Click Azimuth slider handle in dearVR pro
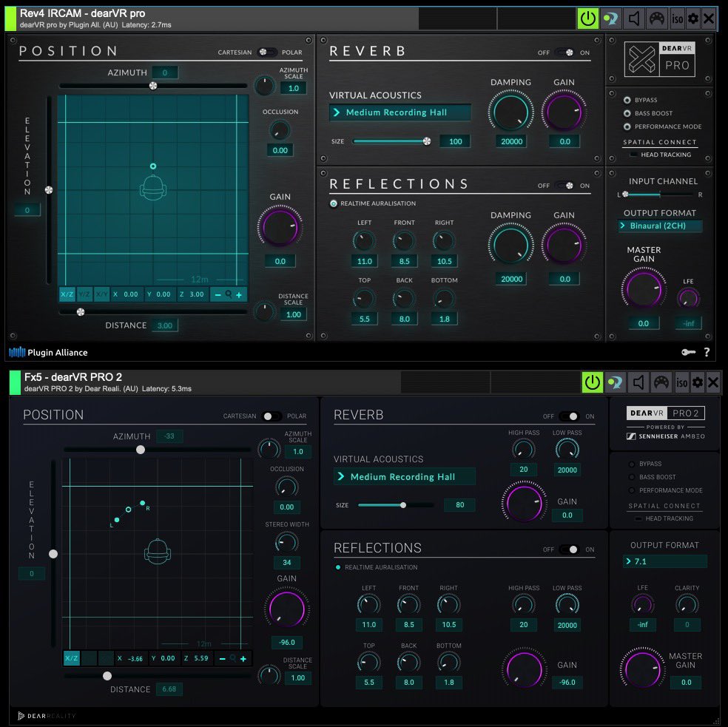The height and width of the screenshot is (727, 728). click(x=152, y=86)
